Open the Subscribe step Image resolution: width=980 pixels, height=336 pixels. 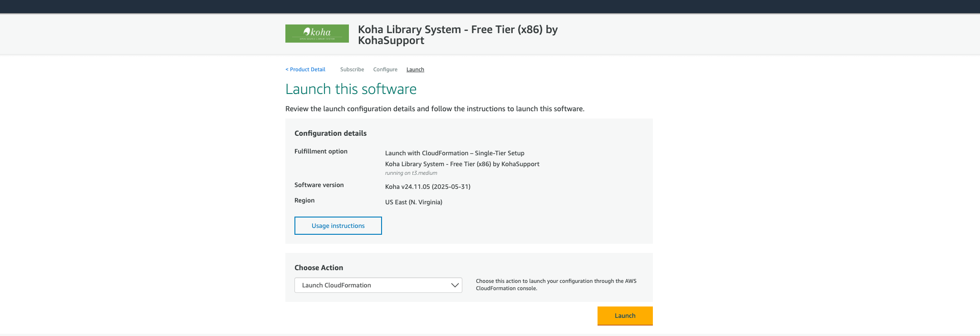[352, 69]
